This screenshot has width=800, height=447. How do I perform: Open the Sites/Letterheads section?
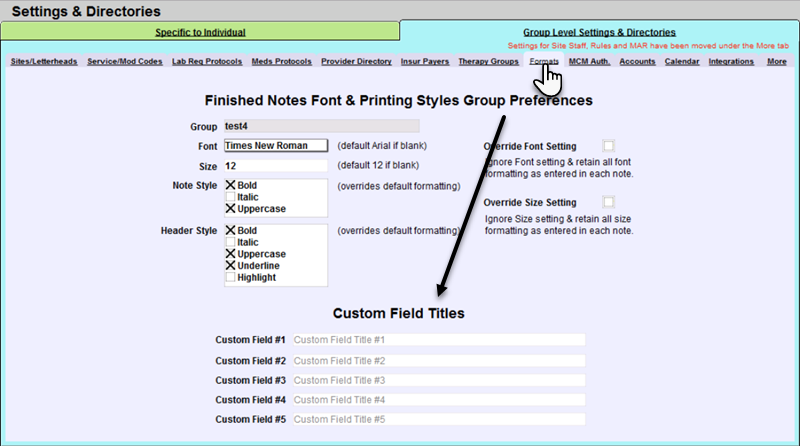click(x=43, y=62)
